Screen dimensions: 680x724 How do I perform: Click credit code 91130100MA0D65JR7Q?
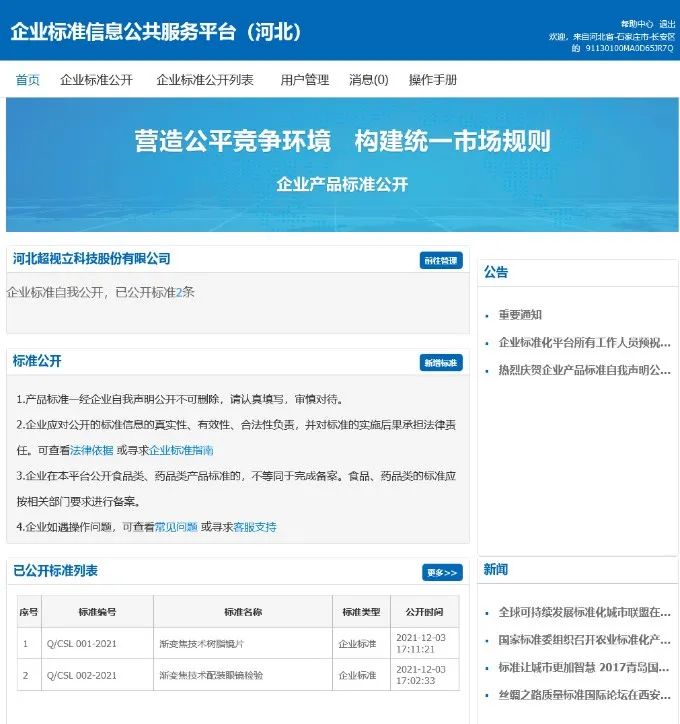(629, 48)
